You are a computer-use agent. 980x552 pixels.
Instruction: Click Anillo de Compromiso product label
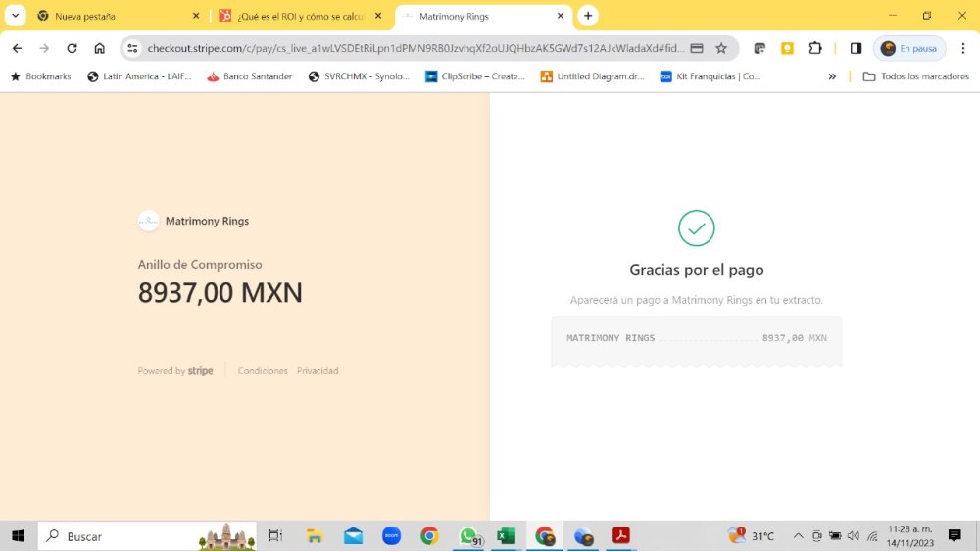pos(200,265)
